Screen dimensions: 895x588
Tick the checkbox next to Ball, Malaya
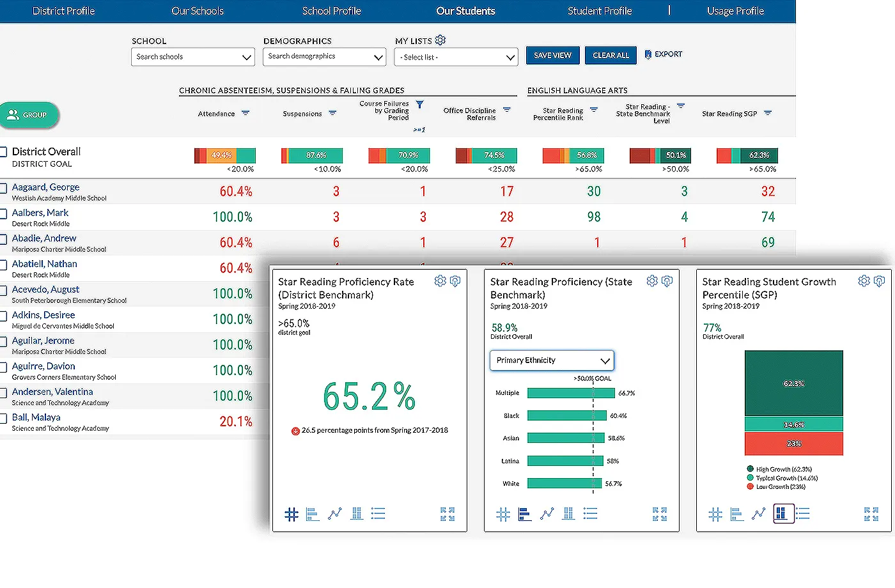(4, 417)
